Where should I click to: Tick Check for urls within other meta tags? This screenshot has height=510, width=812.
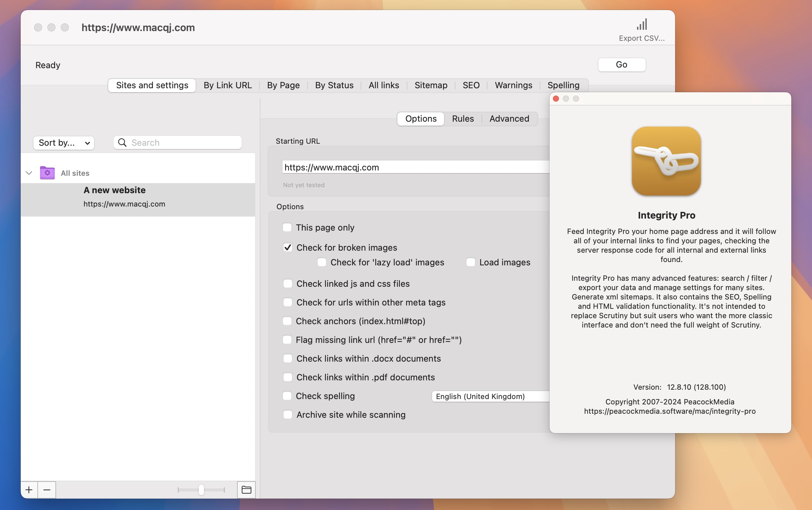[287, 302]
